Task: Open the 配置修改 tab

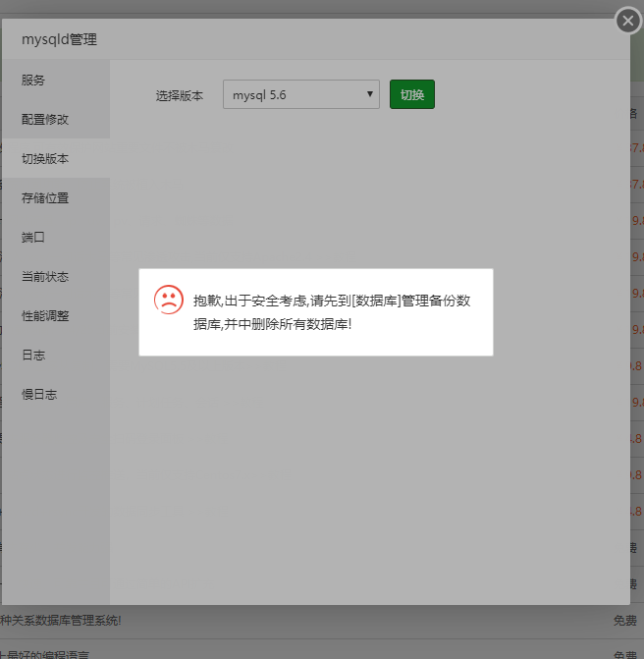Action: click(56, 120)
